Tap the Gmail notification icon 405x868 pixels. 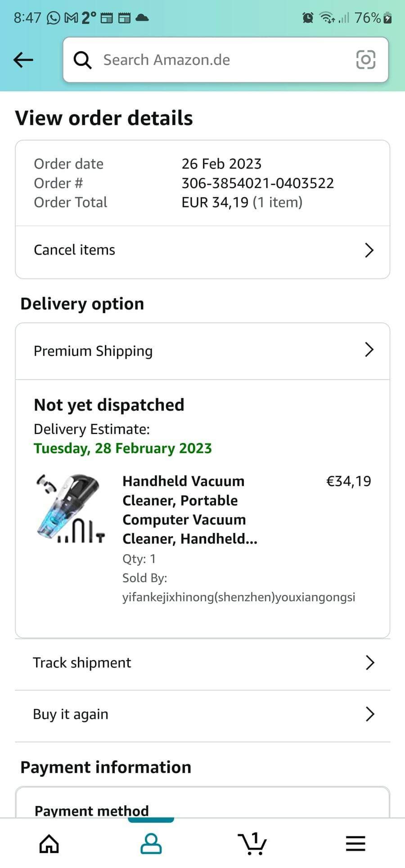(71, 18)
